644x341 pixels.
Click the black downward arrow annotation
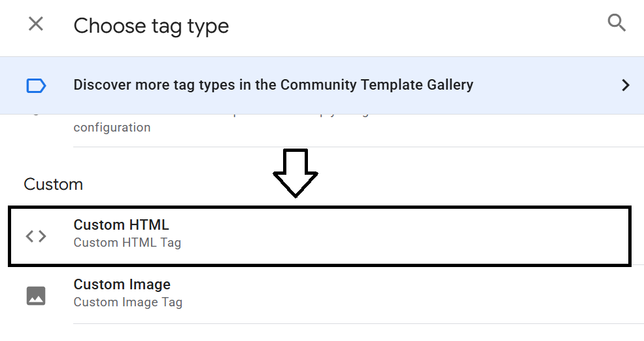click(296, 173)
